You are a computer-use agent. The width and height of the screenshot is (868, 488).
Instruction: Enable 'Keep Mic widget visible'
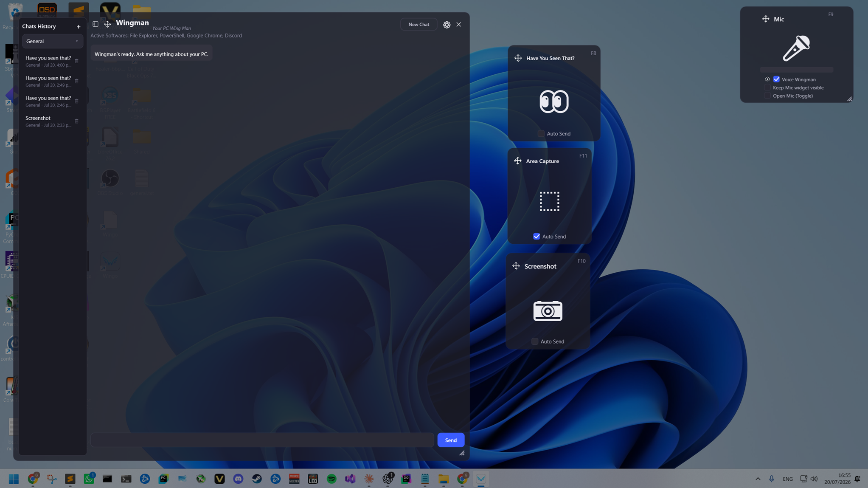(x=767, y=87)
